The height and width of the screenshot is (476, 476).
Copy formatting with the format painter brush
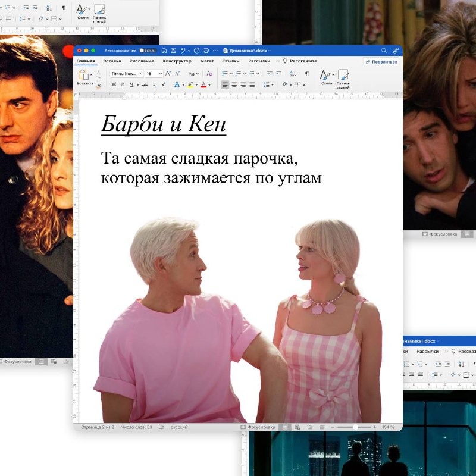click(x=98, y=86)
